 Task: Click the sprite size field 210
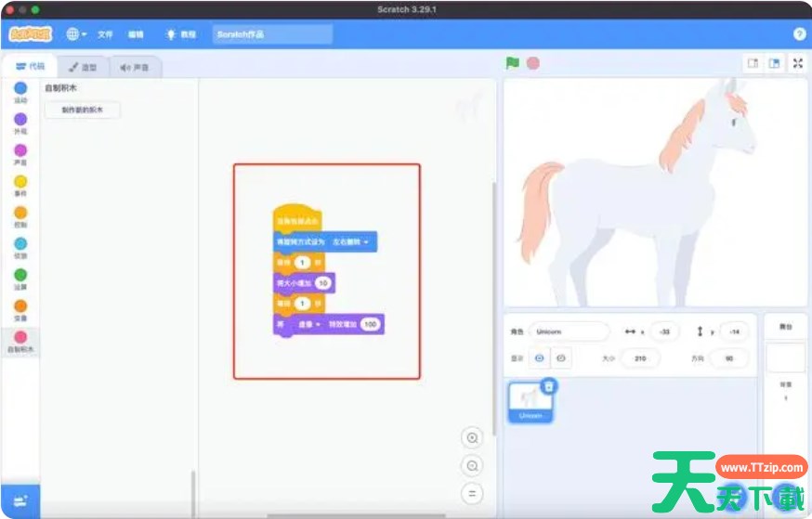tap(640, 358)
